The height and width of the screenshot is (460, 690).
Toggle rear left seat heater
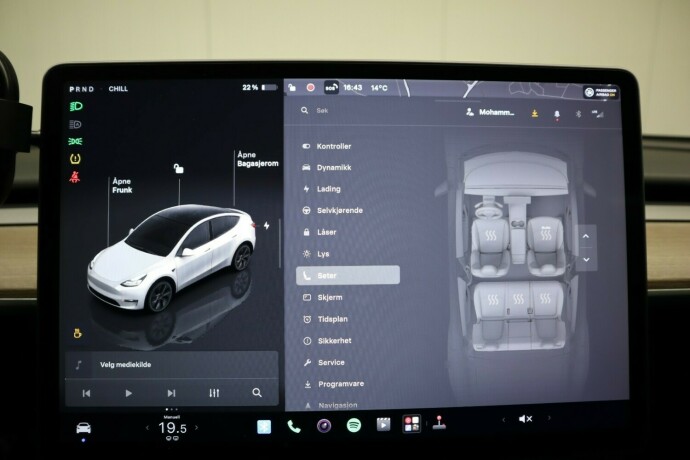[493, 299]
